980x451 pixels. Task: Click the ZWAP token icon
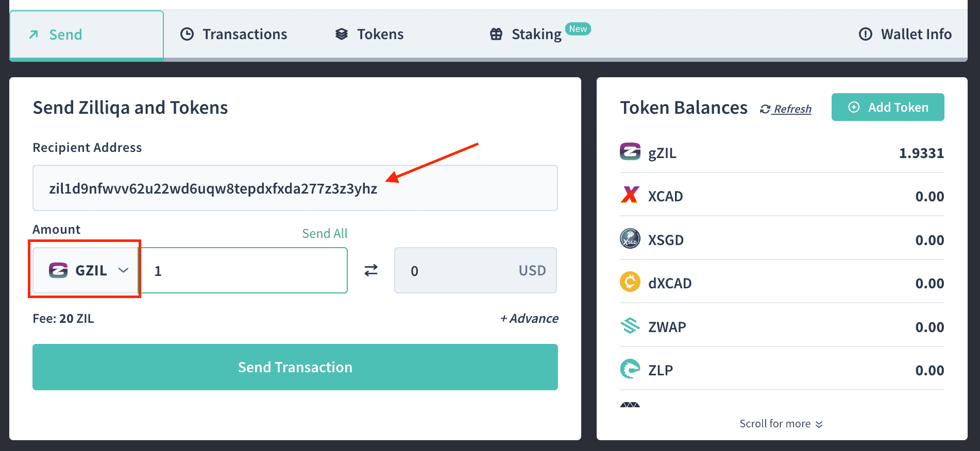click(x=630, y=325)
